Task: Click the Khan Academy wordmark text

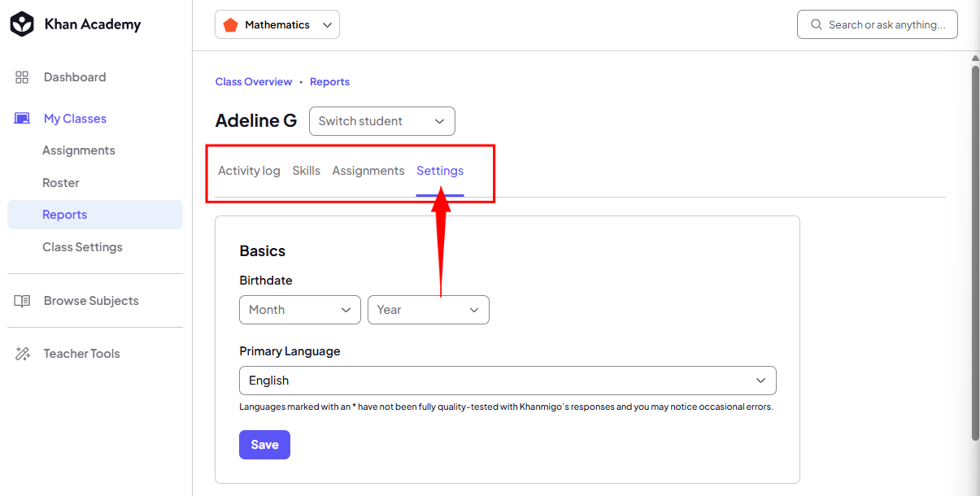Action: tap(93, 24)
